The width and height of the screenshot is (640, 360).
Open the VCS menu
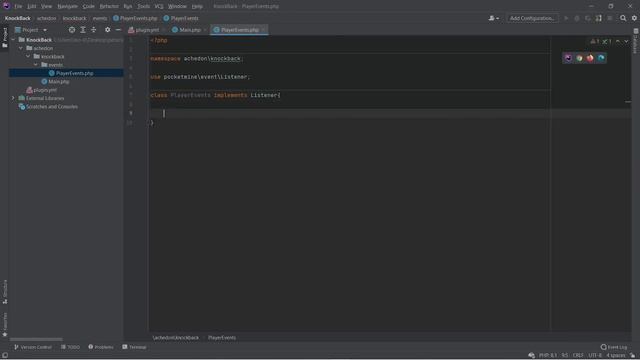click(159, 6)
